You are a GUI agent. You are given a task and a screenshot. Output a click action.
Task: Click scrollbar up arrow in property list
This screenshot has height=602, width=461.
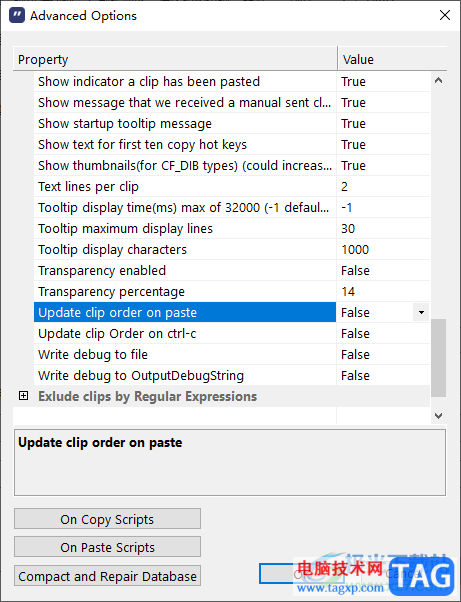(438, 81)
